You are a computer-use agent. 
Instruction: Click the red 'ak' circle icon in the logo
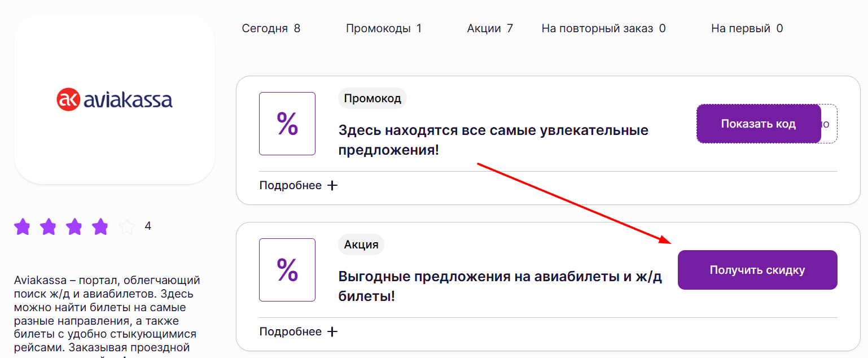coord(69,99)
